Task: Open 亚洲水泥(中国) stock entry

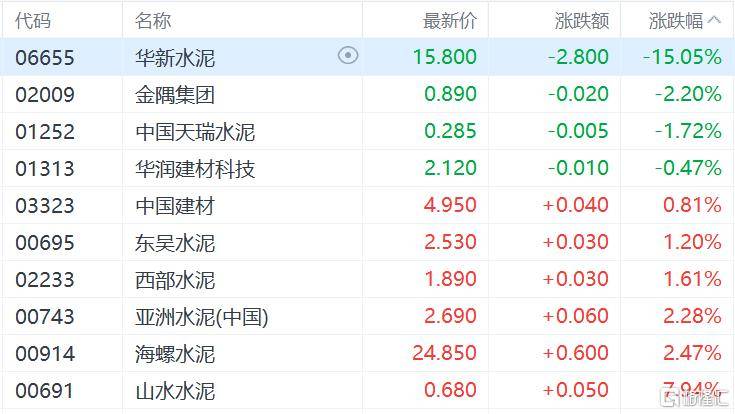Action: (368, 316)
